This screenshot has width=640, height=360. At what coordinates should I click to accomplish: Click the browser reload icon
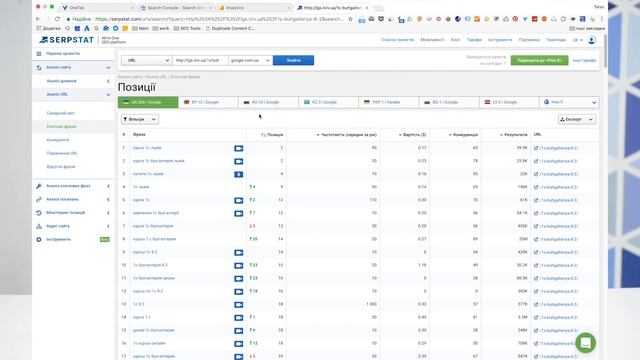tap(57, 19)
